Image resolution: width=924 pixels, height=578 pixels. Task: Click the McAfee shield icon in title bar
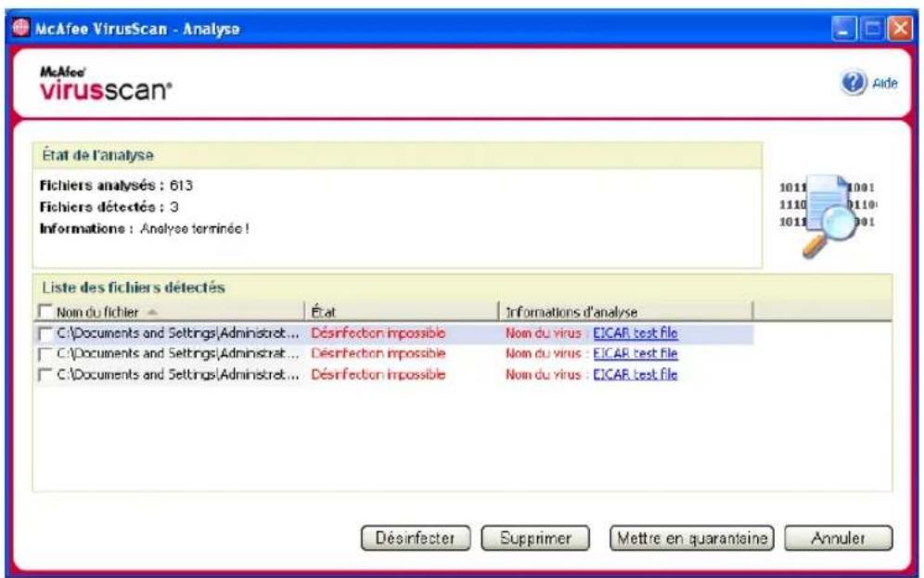tap(20, 28)
